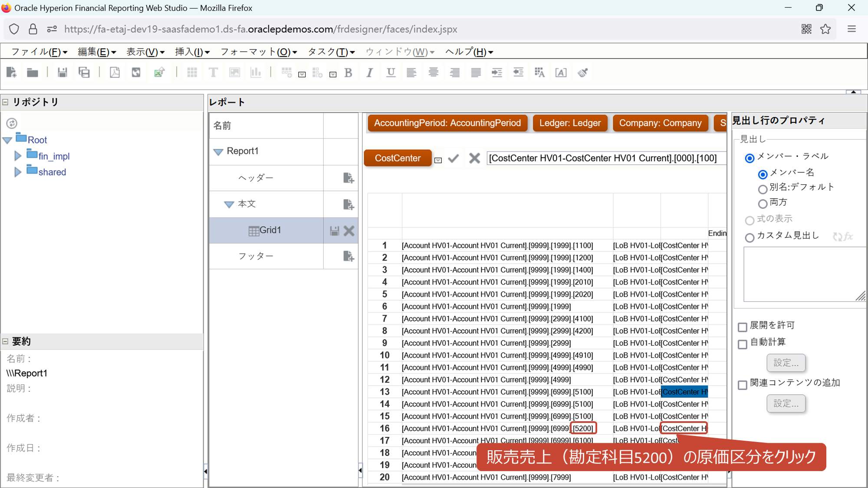
Task: Open the フォーマット menu
Action: point(258,52)
